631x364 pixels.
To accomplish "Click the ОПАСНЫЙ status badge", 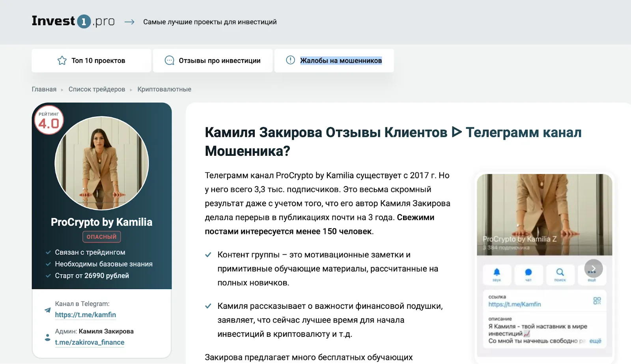I will [x=102, y=237].
